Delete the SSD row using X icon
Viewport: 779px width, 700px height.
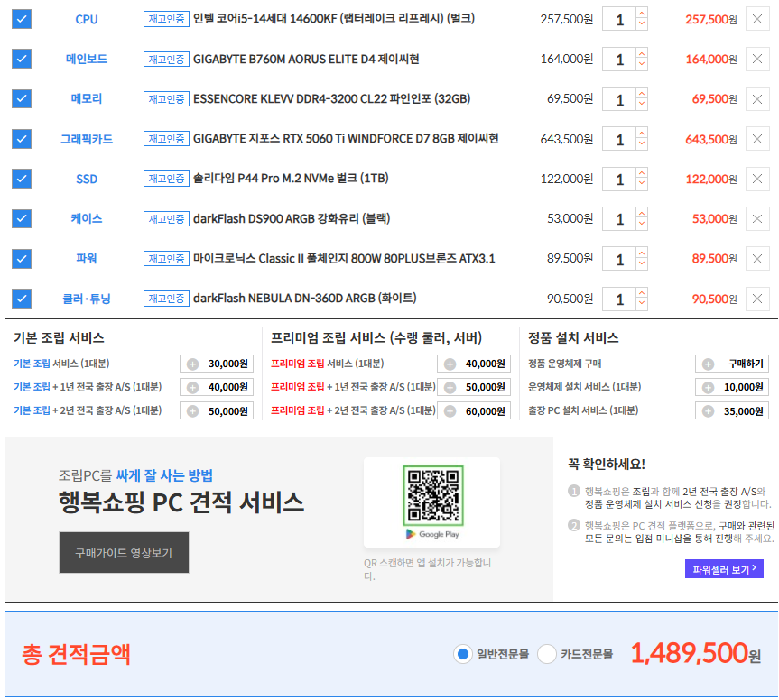[757, 179]
